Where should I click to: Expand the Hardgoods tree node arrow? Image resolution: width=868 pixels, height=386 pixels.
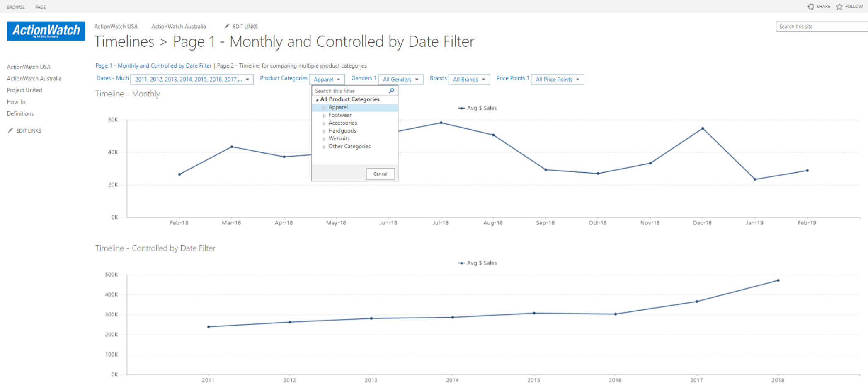pyautogui.click(x=324, y=131)
